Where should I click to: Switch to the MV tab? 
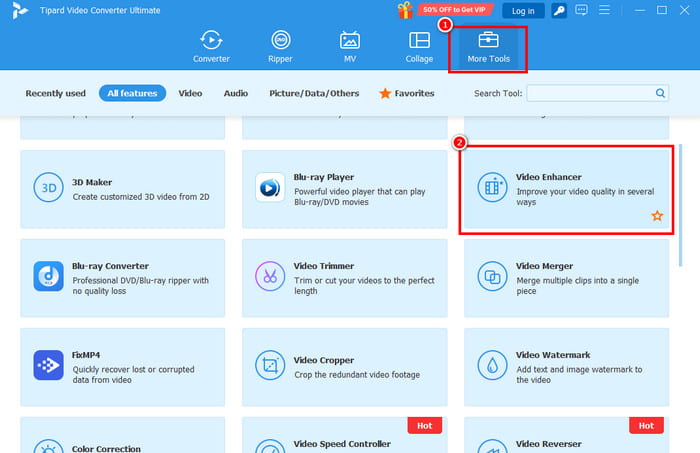350,46
